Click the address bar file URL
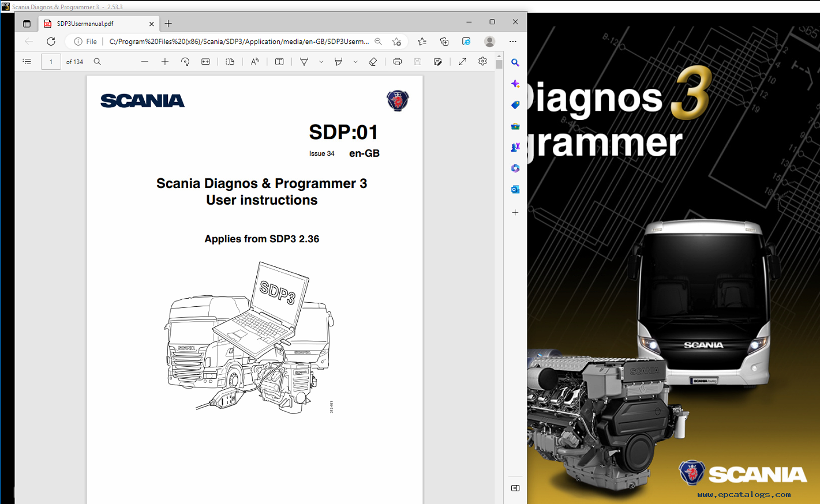Image resolution: width=820 pixels, height=504 pixels. click(238, 42)
